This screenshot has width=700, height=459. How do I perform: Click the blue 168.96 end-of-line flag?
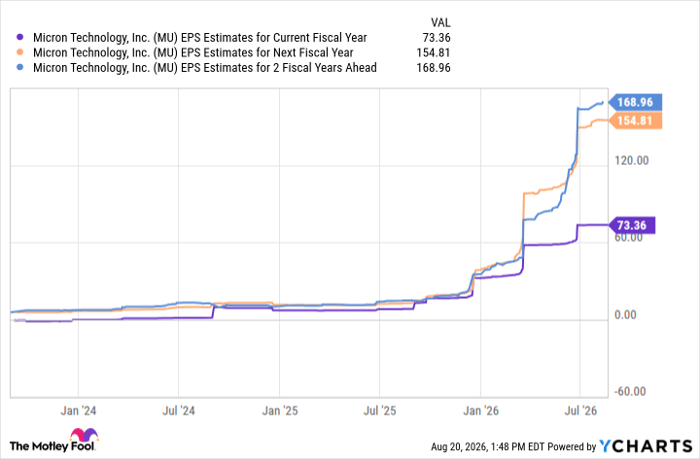point(635,102)
